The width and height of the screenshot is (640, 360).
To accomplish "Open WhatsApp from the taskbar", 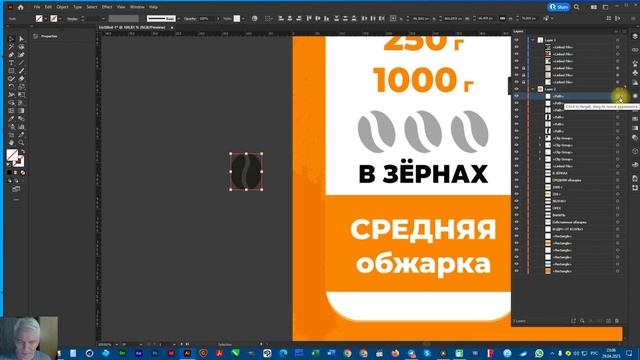I will [x=540, y=353].
